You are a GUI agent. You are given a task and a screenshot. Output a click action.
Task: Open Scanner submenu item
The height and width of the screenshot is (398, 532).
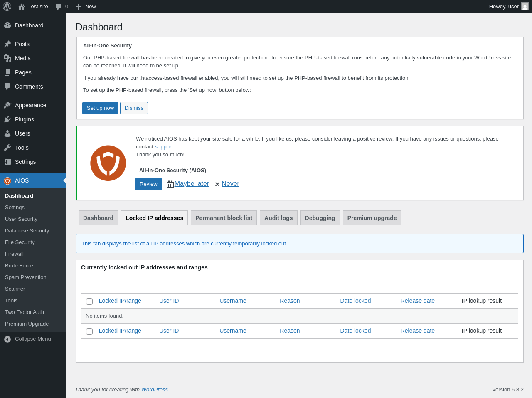[33, 289]
